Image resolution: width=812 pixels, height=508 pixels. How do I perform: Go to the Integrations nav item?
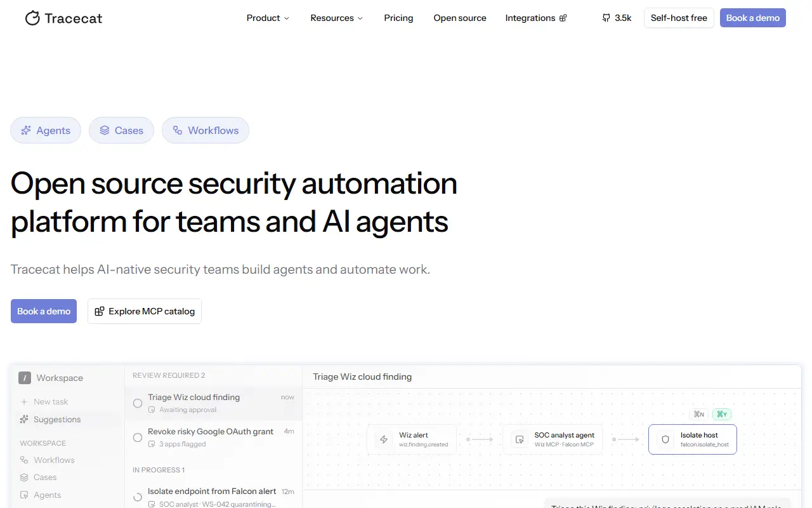(x=536, y=18)
